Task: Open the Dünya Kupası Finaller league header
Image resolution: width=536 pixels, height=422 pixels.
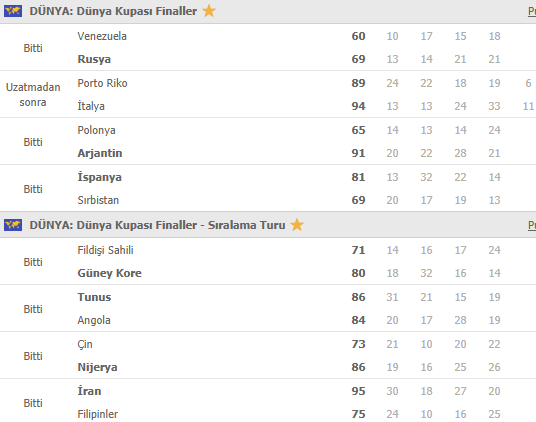Action: (x=113, y=11)
